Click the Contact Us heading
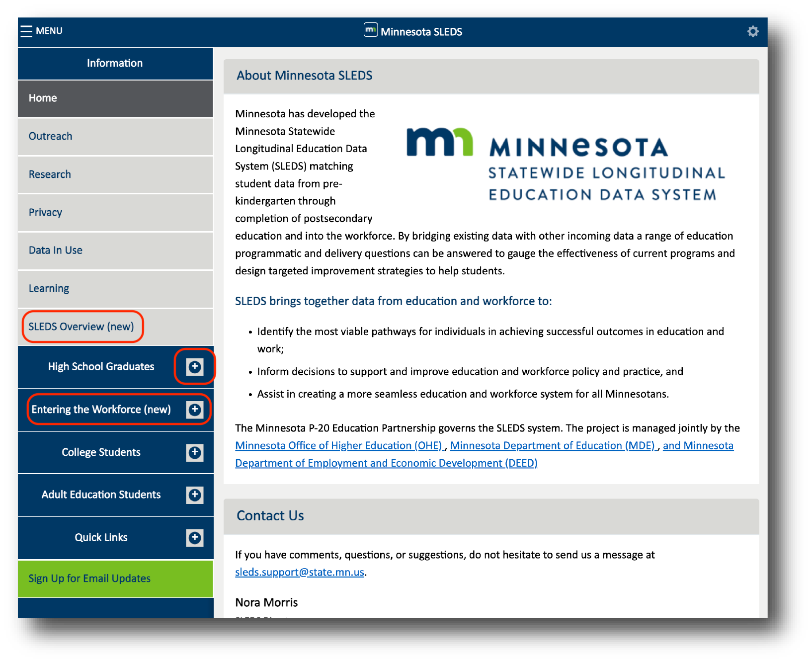The height and width of the screenshot is (663, 812). pos(270,516)
